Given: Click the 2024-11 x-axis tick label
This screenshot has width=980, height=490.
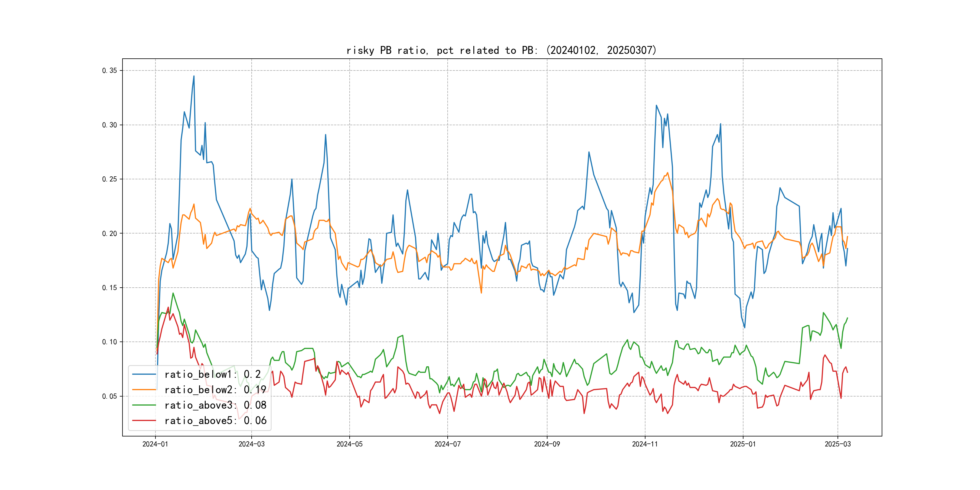Looking at the screenshot, I should 645,444.
